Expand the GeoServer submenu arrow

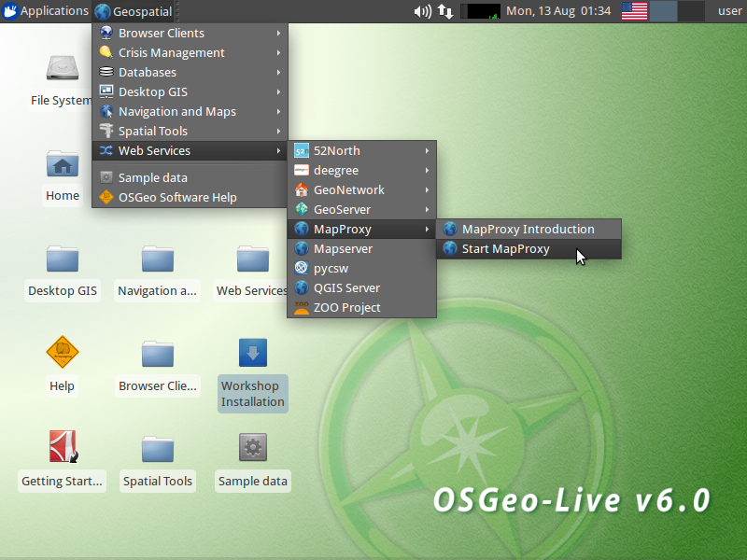click(427, 209)
